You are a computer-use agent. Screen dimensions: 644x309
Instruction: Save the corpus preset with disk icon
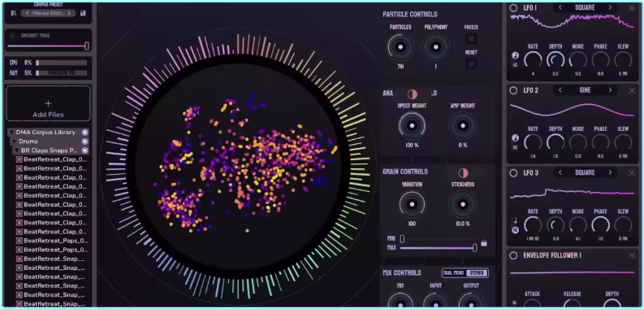tap(83, 13)
